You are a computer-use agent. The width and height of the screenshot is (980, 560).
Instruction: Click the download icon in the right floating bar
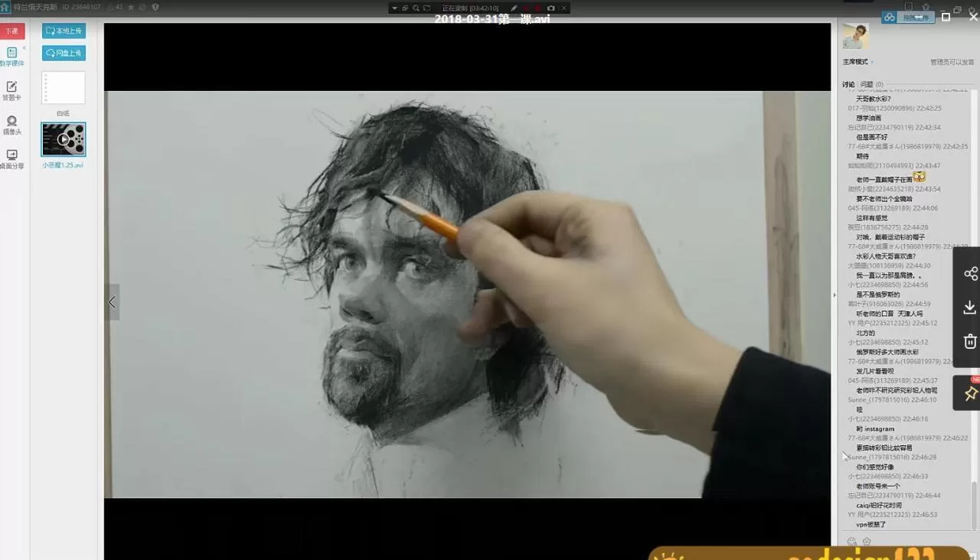(970, 308)
